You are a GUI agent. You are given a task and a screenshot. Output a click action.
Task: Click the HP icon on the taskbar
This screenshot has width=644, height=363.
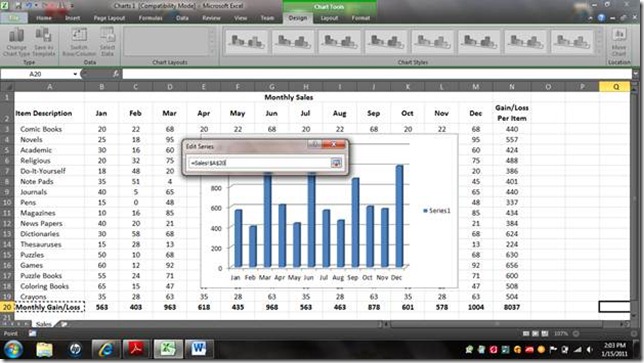click(75, 349)
